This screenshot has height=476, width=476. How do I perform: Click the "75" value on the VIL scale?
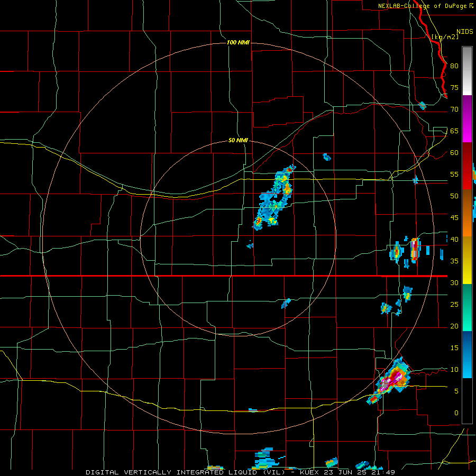454,87
